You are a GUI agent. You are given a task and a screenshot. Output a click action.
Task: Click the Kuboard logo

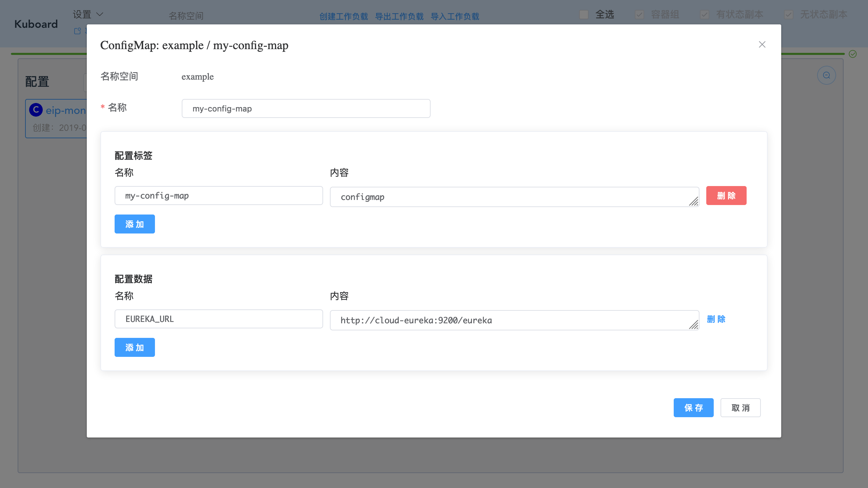(x=35, y=24)
